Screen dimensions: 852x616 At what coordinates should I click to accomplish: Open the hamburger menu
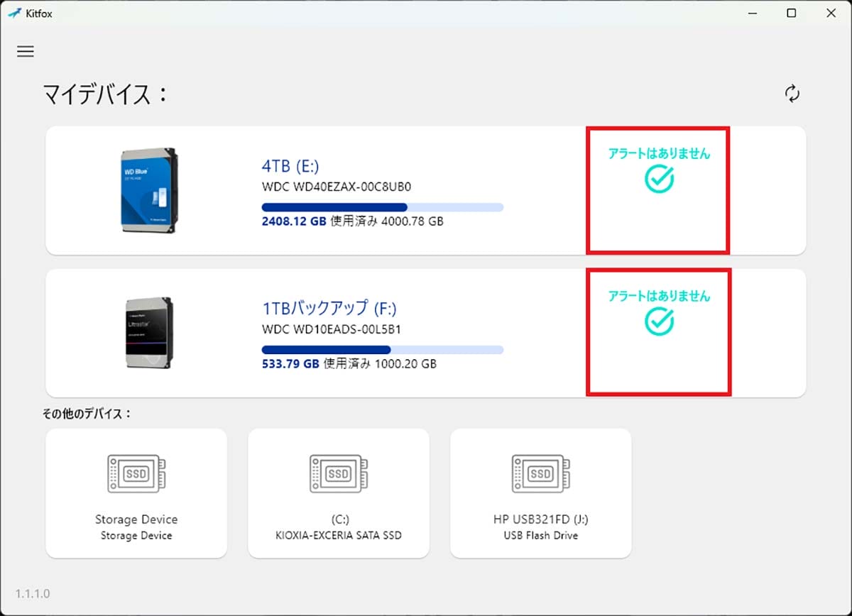(x=26, y=51)
